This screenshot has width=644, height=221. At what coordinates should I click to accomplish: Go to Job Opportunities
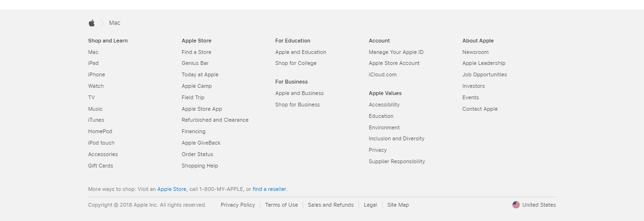(x=485, y=74)
